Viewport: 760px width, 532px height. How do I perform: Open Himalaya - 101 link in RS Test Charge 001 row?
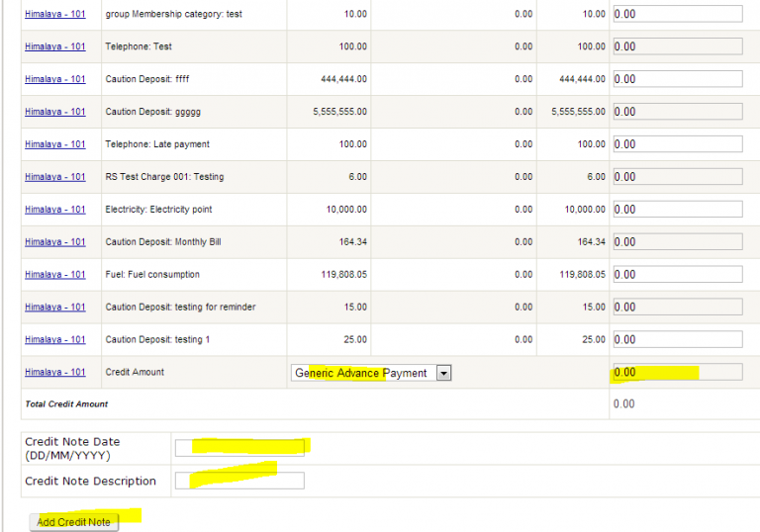coord(55,177)
